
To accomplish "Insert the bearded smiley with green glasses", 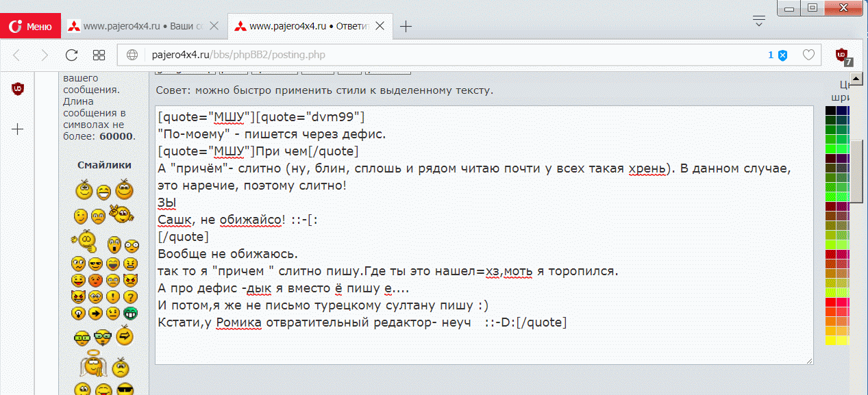I will click(102, 337).
